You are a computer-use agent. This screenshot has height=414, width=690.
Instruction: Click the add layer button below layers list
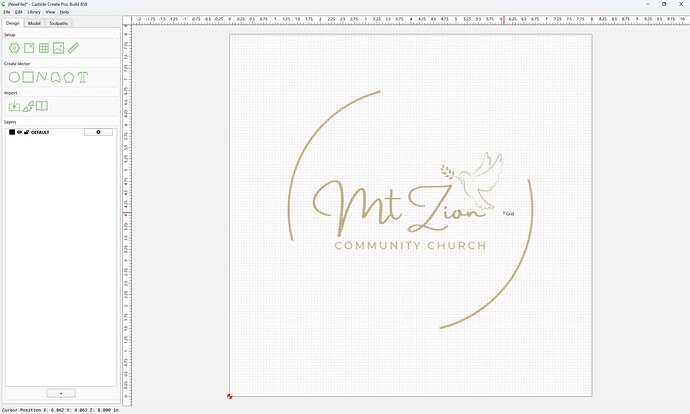pos(61,393)
